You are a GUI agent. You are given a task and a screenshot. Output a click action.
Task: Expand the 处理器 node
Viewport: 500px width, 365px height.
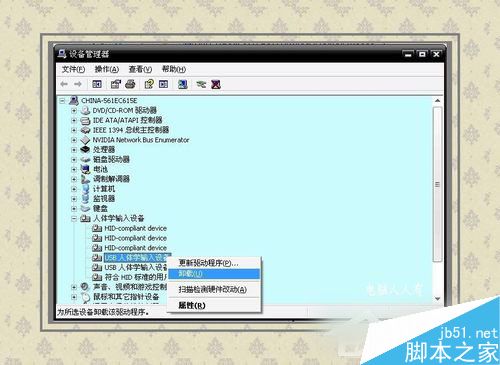click(74, 150)
